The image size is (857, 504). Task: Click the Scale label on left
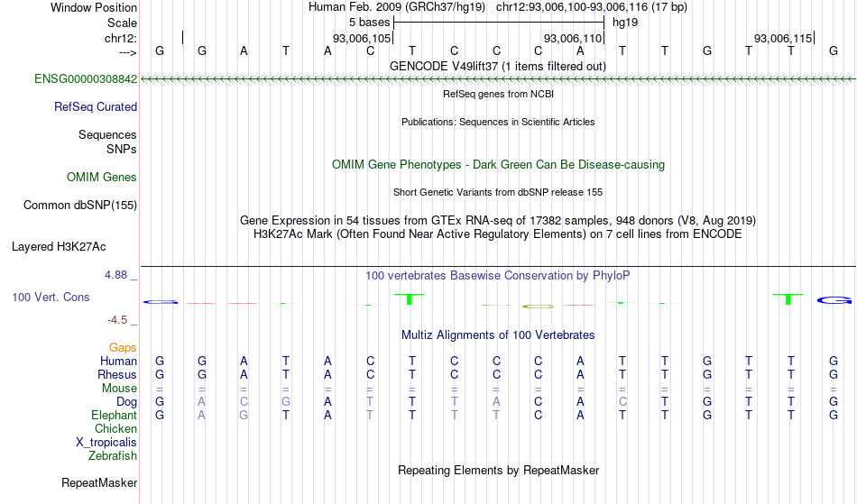[123, 23]
